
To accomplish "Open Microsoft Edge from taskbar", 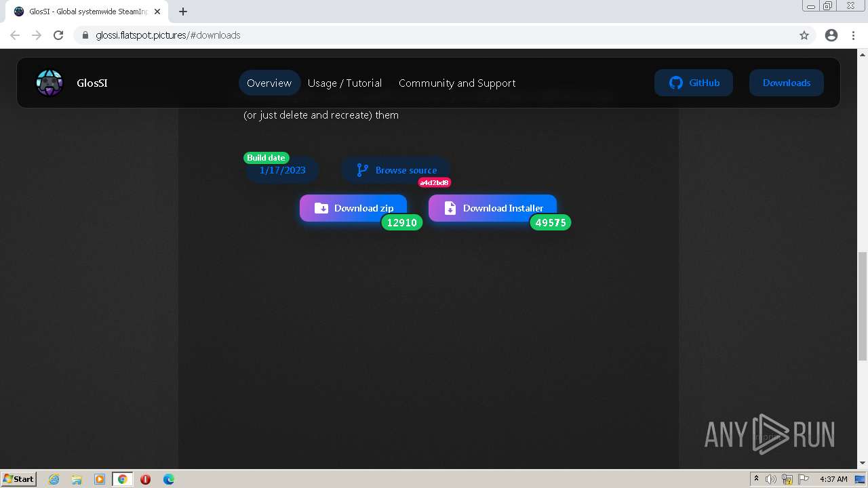I will tap(169, 479).
